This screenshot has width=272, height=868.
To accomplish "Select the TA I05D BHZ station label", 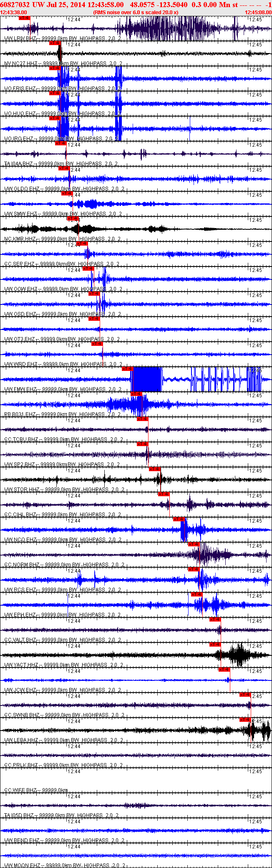I will 19,815.
